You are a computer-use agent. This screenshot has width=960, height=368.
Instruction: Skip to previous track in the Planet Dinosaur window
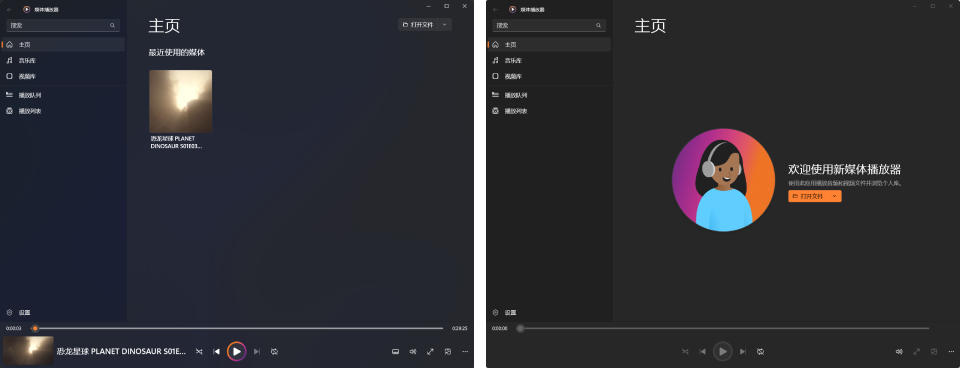coord(216,351)
